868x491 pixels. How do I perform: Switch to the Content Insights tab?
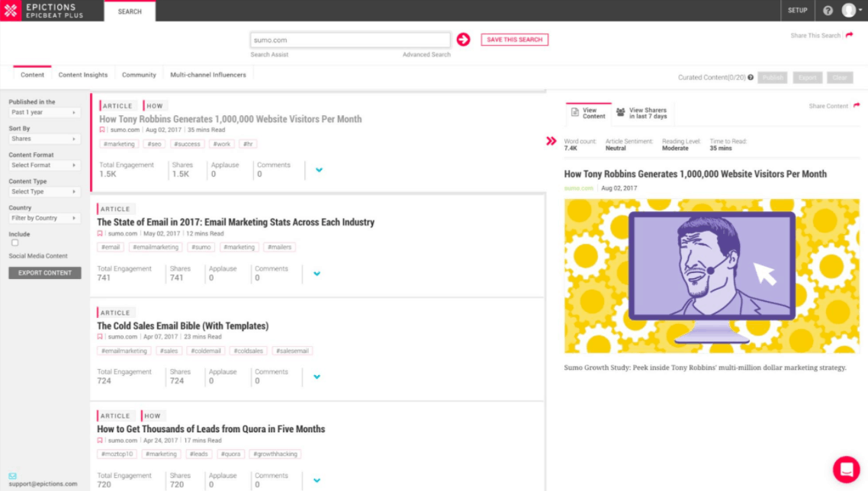(x=83, y=75)
